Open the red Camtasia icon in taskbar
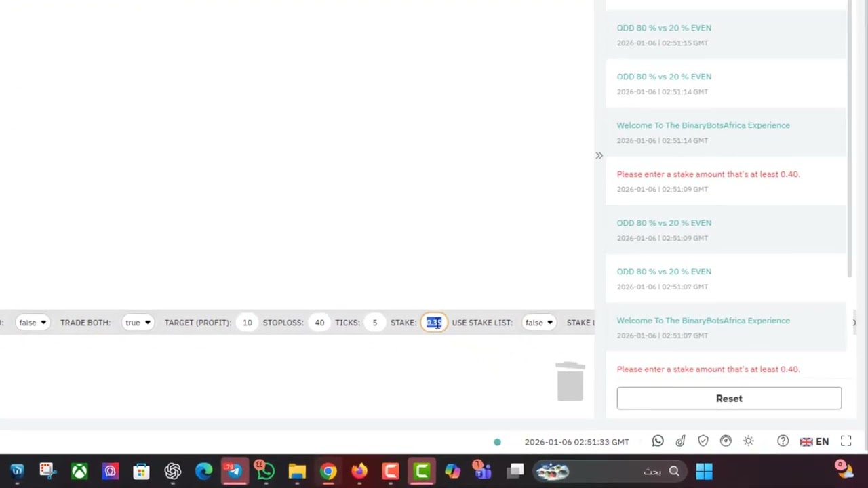 click(391, 471)
